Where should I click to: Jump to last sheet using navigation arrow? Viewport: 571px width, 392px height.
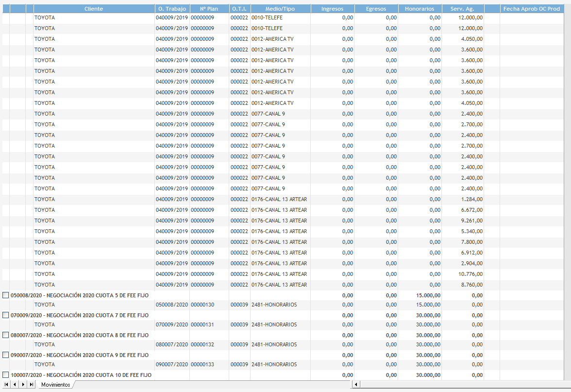32,385
